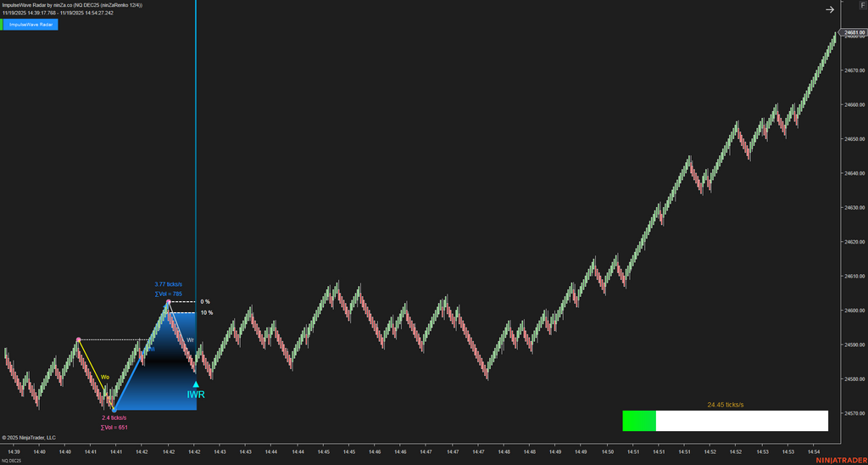Image resolution: width=868 pixels, height=465 pixels.
Task: Click the 2.4 ticks/s label
Action: coord(114,417)
